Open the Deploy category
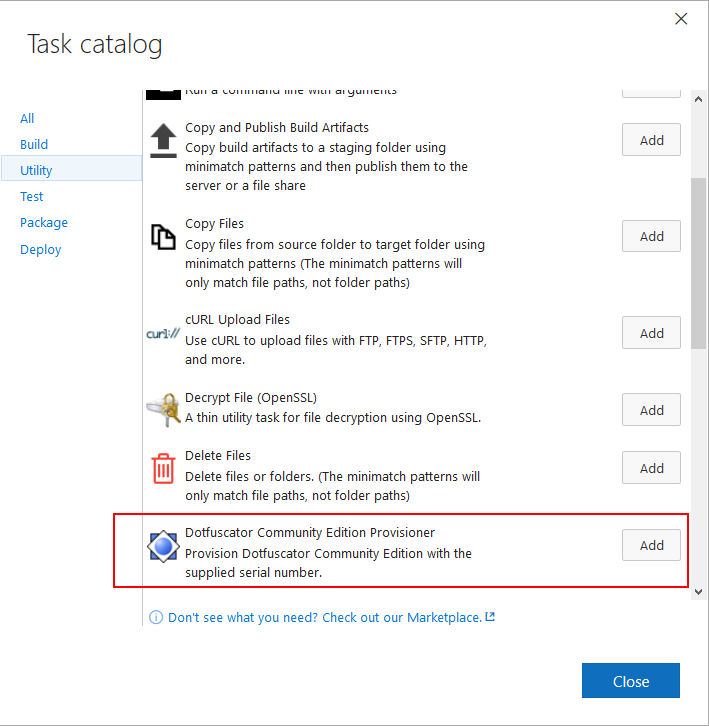This screenshot has width=709, height=726. point(41,250)
